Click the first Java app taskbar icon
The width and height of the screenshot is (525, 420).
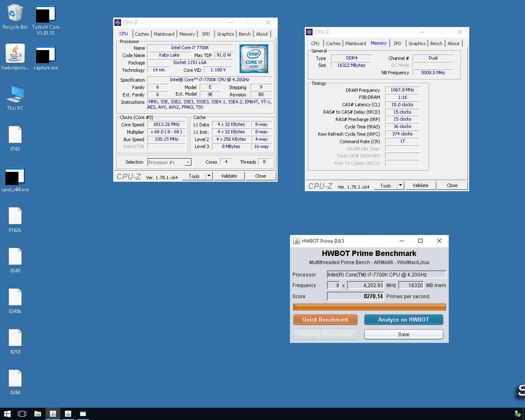52,414
